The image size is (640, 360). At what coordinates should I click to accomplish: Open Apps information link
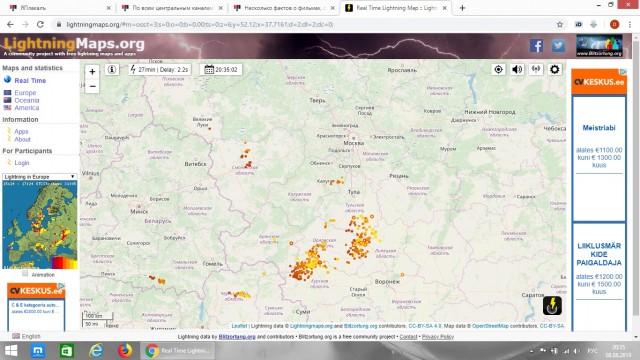[x=21, y=131]
